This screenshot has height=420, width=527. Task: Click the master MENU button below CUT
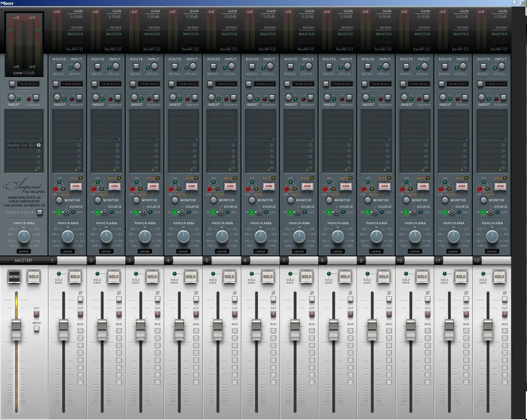click(x=37, y=329)
